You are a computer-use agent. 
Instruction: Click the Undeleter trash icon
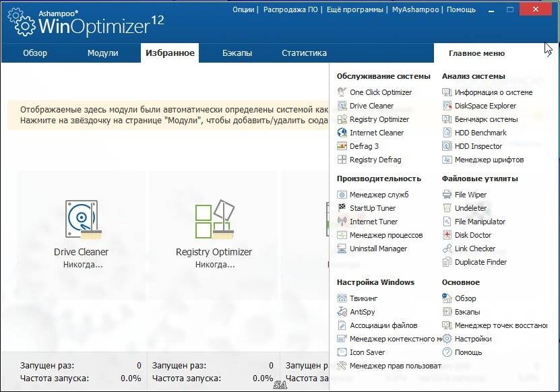(x=447, y=207)
